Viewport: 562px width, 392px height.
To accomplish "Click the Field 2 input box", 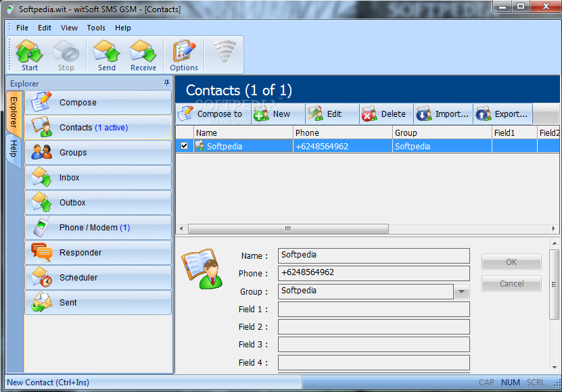I will point(373,327).
